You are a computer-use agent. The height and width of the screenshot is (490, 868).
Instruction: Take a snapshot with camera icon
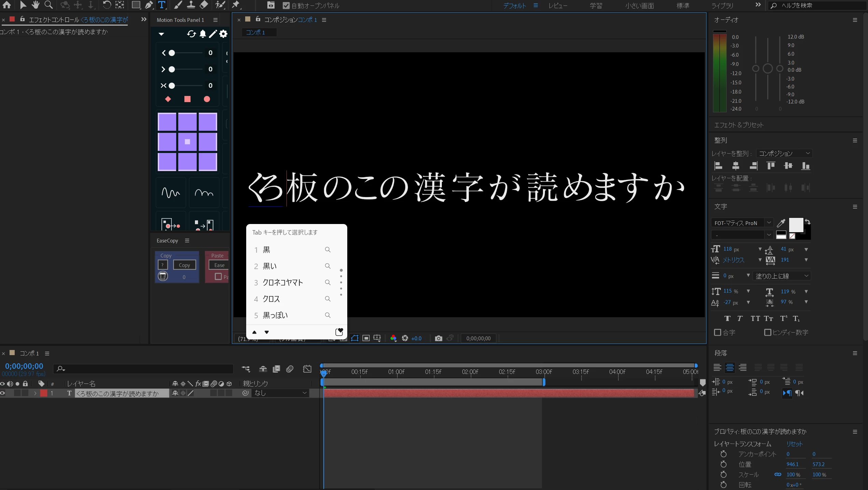pyautogui.click(x=438, y=338)
